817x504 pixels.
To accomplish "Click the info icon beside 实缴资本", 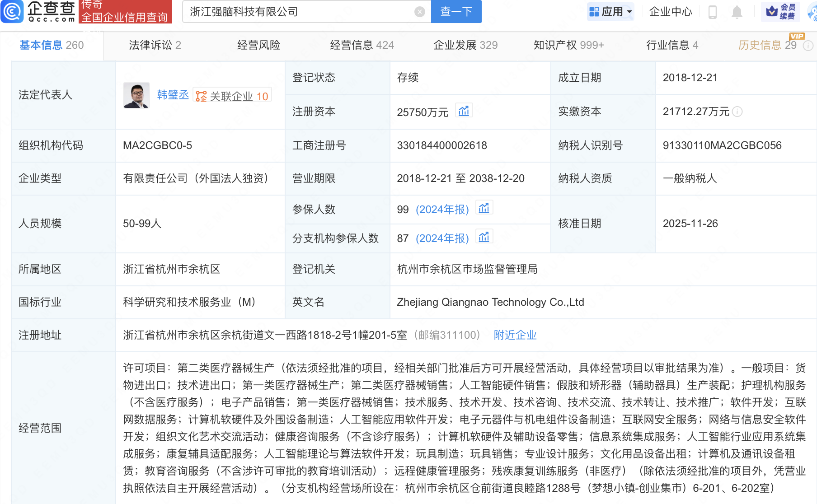I will pyautogui.click(x=738, y=112).
